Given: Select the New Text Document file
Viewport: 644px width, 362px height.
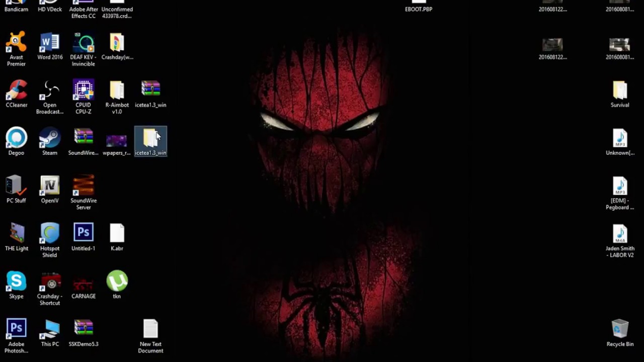Looking at the screenshot, I should 150,336.
